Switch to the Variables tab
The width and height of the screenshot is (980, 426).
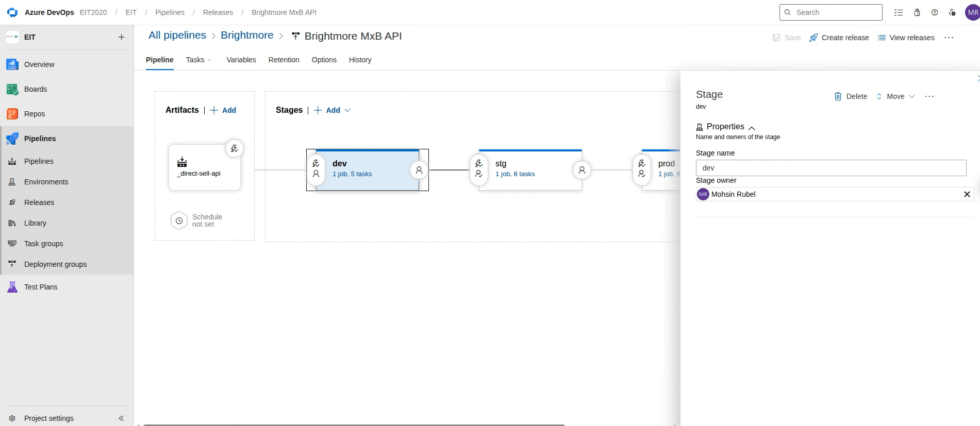click(x=241, y=60)
